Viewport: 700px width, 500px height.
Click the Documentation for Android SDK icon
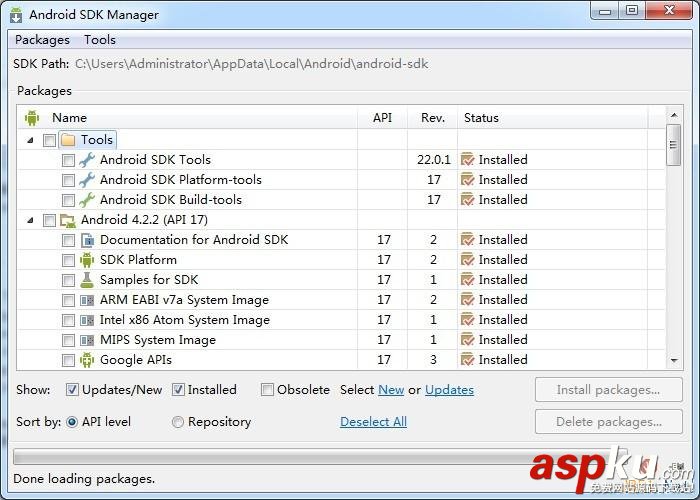pos(87,240)
